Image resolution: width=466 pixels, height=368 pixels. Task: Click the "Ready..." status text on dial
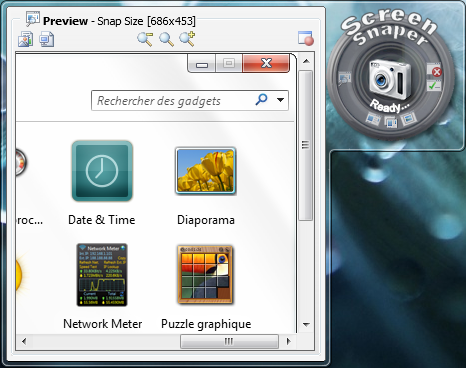coord(390,106)
